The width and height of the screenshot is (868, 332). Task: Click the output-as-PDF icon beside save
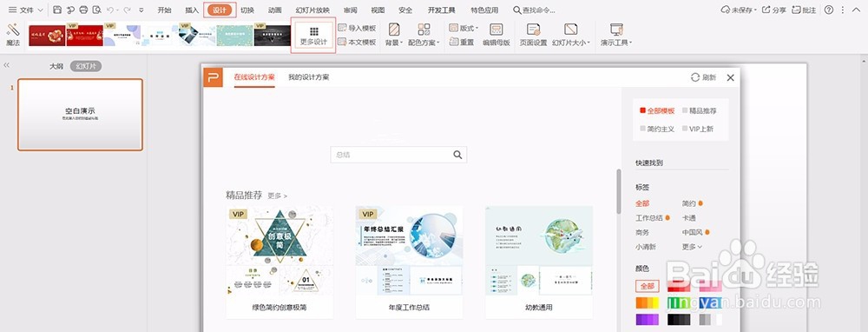[x=70, y=10]
